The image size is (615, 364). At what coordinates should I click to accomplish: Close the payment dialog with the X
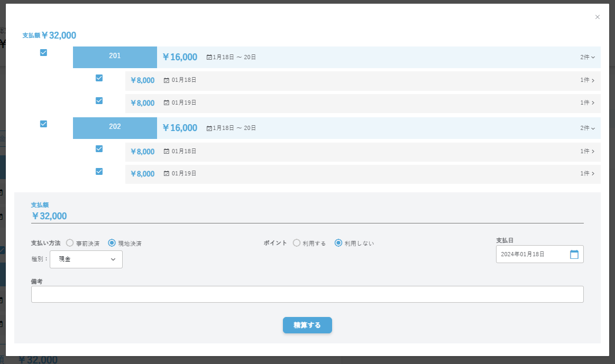click(598, 17)
